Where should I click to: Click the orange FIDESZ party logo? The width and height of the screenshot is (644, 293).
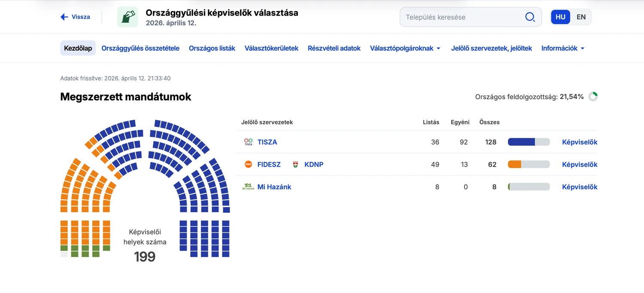[x=248, y=165]
